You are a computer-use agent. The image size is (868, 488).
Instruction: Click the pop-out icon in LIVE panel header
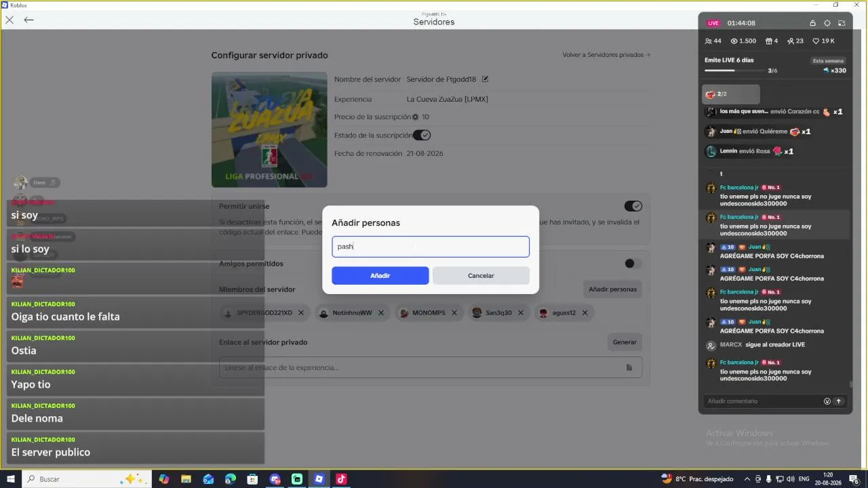(x=842, y=23)
